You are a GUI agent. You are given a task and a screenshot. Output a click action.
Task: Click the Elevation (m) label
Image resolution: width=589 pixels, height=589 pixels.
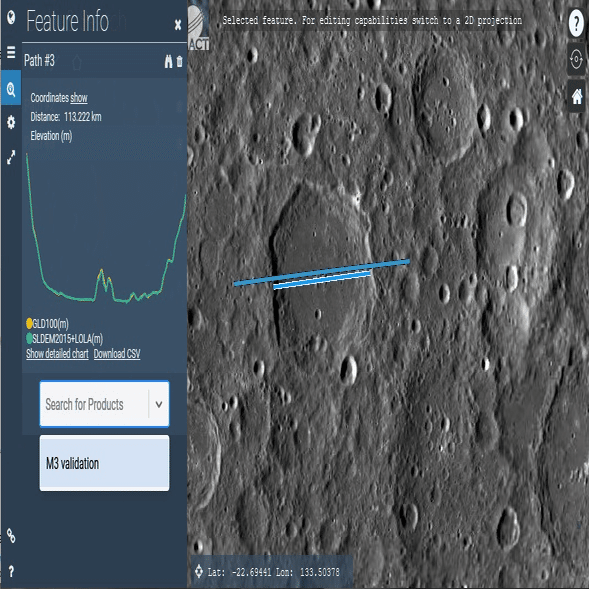tap(51, 136)
